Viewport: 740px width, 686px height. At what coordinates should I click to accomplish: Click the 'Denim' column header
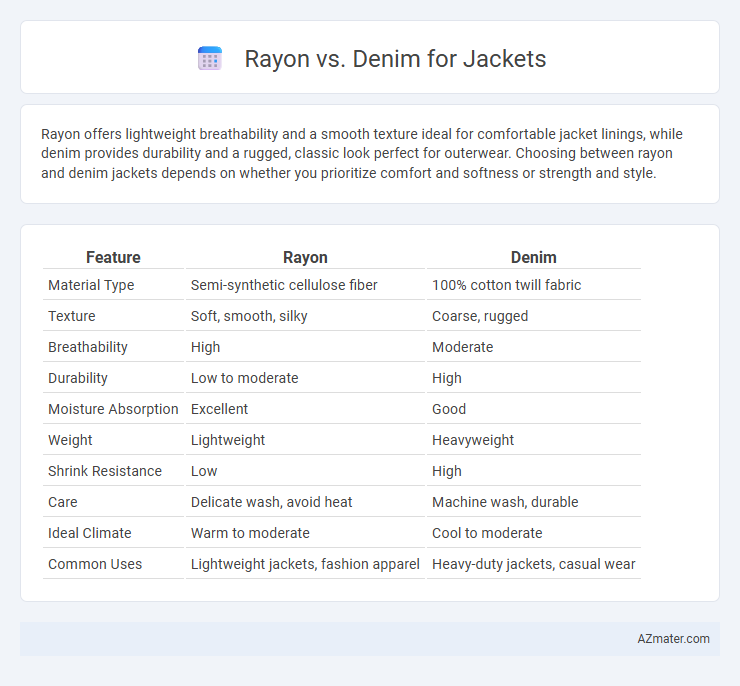[x=534, y=257]
